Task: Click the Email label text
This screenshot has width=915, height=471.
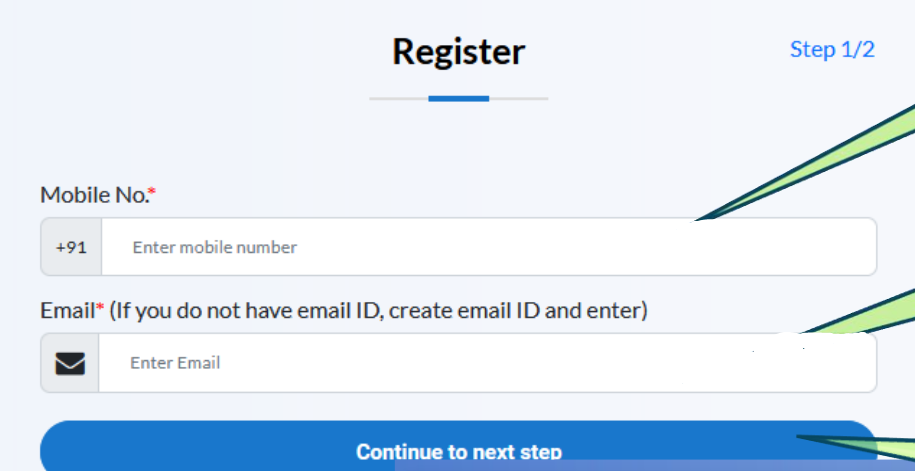Action: click(x=67, y=310)
